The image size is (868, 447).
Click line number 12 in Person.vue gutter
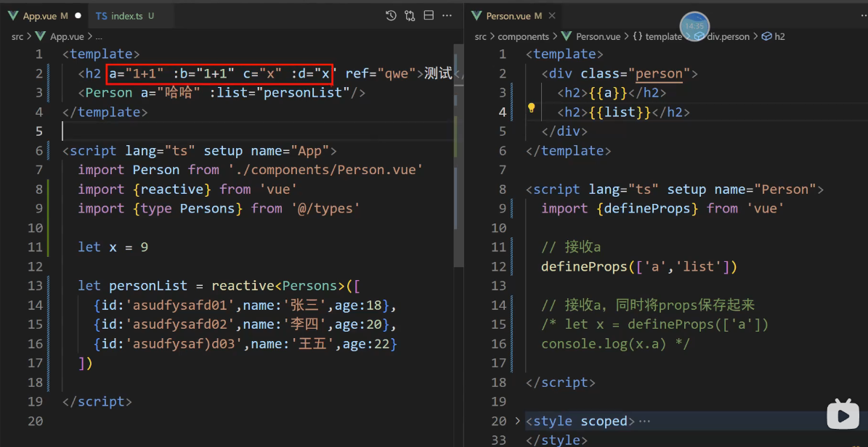pyautogui.click(x=498, y=266)
